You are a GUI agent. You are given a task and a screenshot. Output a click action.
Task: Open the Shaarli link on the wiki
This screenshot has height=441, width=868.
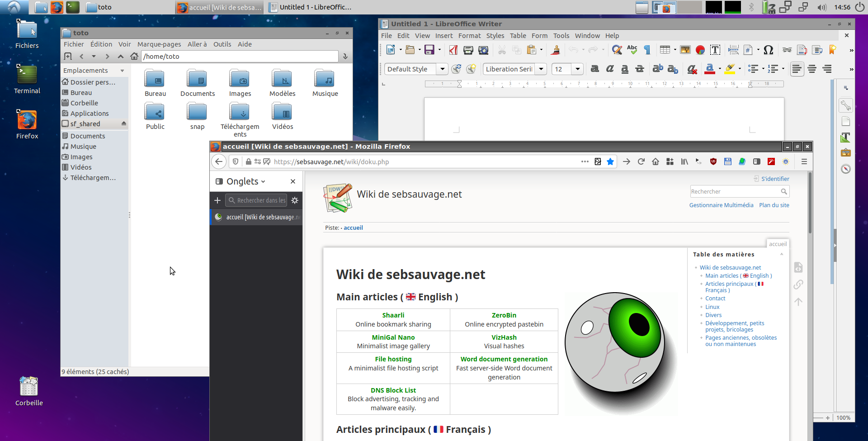click(393, 315)
